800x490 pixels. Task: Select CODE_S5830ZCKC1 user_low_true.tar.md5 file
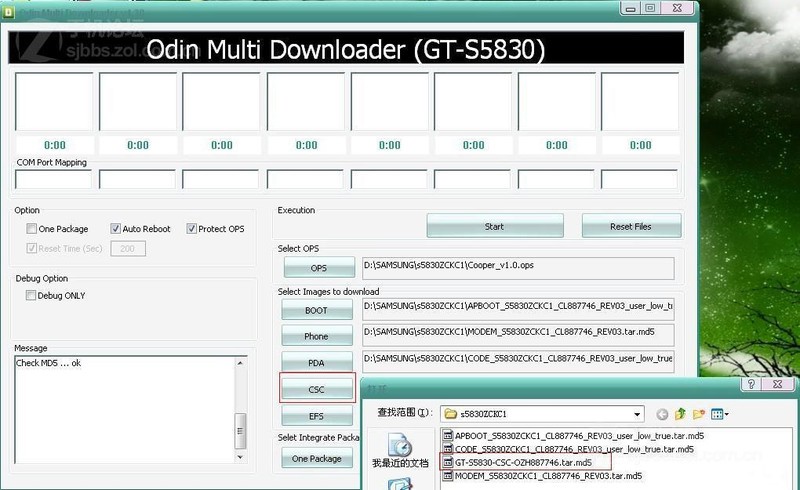click(x=574, y=449)
